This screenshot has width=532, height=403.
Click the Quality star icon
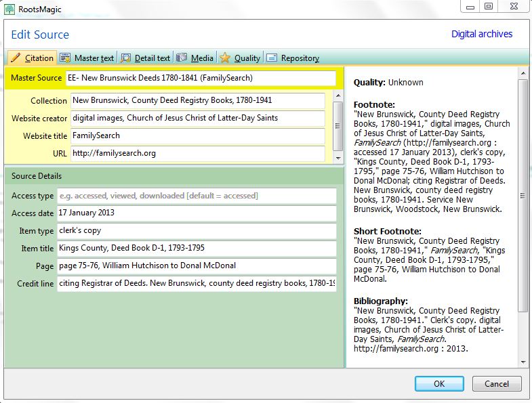pos(224,58)
